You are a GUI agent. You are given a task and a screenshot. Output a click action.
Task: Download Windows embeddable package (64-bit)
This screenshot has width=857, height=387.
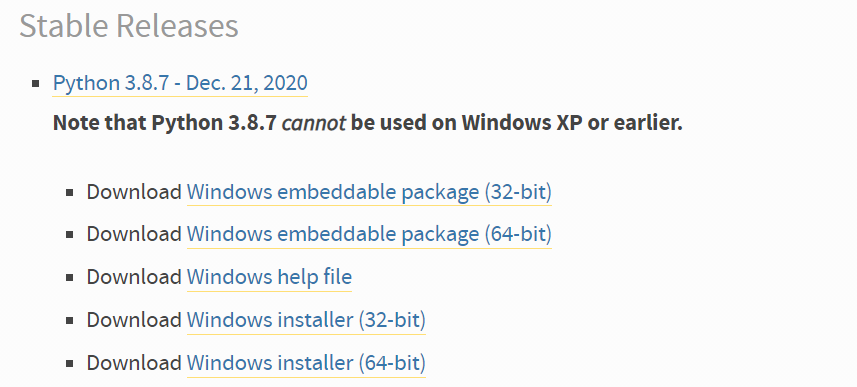(369, 234)
